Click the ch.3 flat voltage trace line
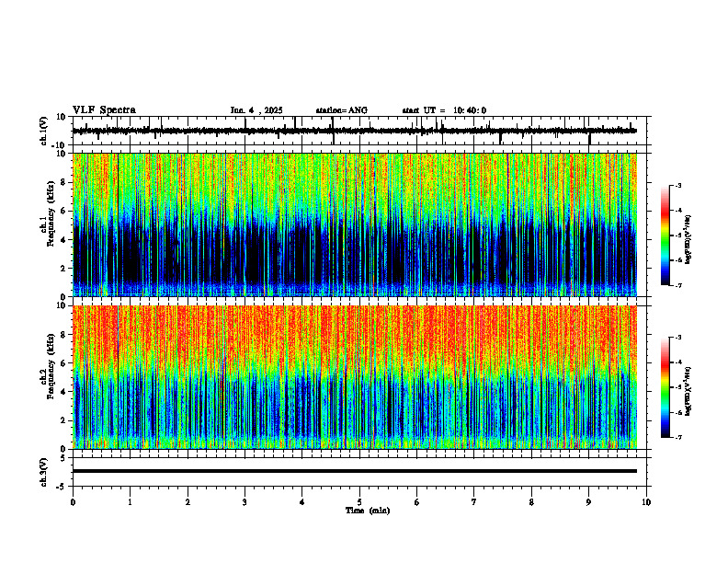This screenshot has width=728, height=563. coord(355,471)
